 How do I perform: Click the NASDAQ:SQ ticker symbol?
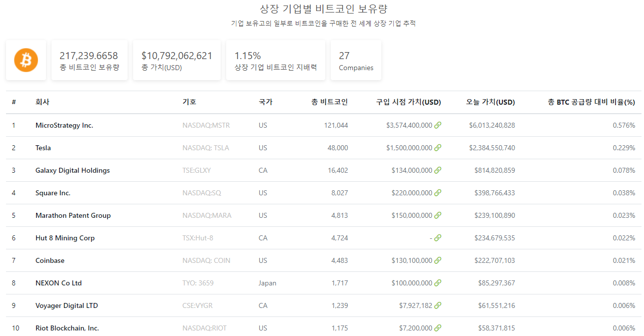(x=202, y=193)
